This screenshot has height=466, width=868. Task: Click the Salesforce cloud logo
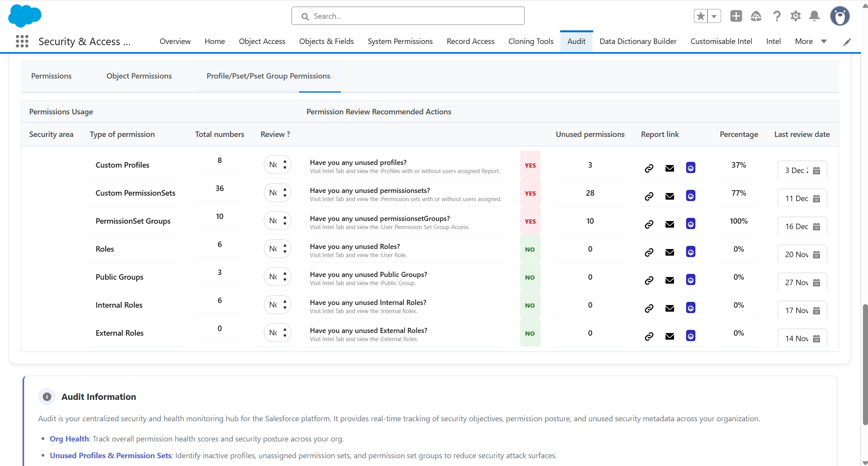coord(25,16)
